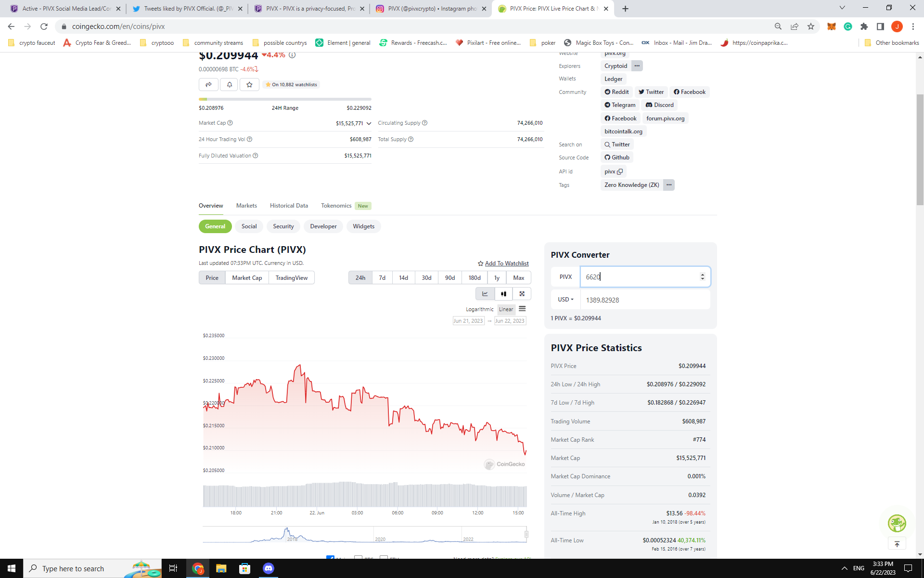924x578 pixels.
Task: Open the fullscreen chart expand icon
Action: pos(522,294)
